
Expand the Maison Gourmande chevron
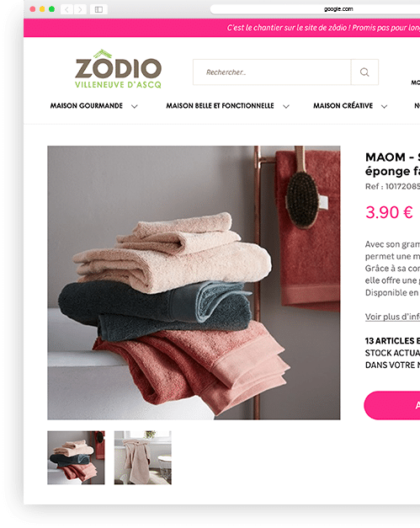click(x=135, y=106)
